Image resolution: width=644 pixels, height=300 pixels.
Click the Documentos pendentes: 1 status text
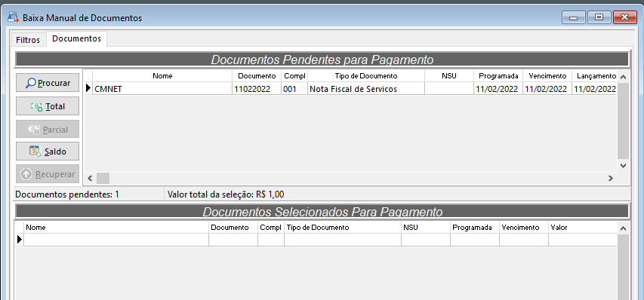click(x=67, y=194)
